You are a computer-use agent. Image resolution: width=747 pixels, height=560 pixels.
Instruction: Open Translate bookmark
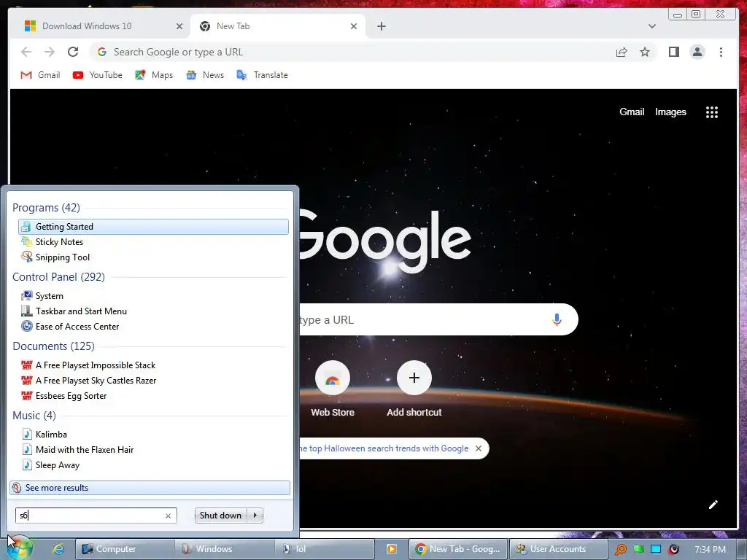pyautogui.click(x=262, y=75)
